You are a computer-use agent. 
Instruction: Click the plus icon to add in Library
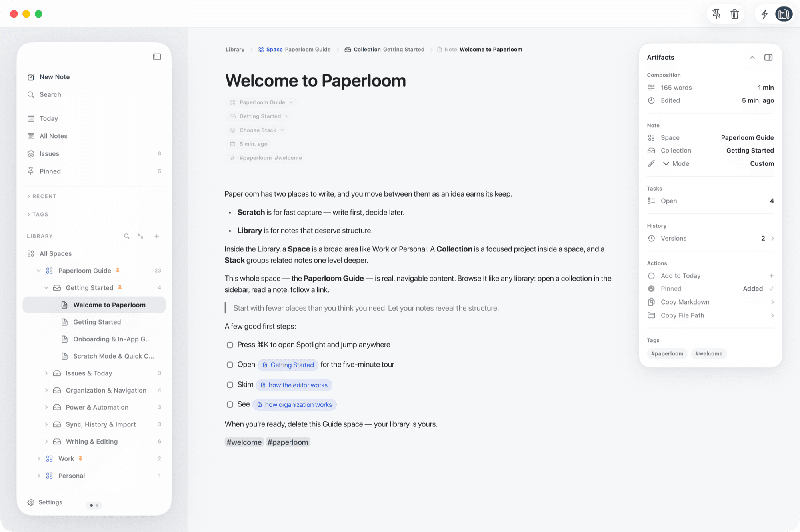pyautogui.click(x=157, y=236)
